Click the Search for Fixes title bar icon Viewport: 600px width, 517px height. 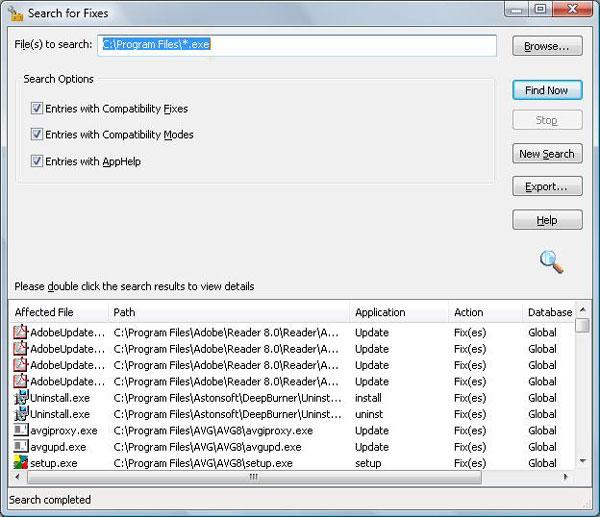pyautogui.click(x=16, y=13)
